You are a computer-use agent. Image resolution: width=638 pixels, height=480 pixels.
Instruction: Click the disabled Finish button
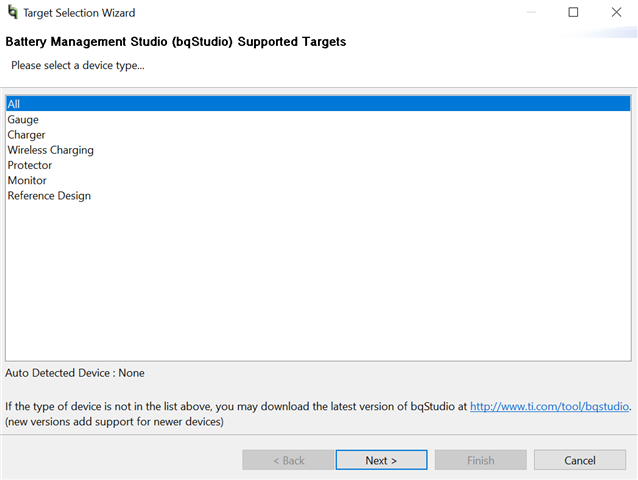480,460
